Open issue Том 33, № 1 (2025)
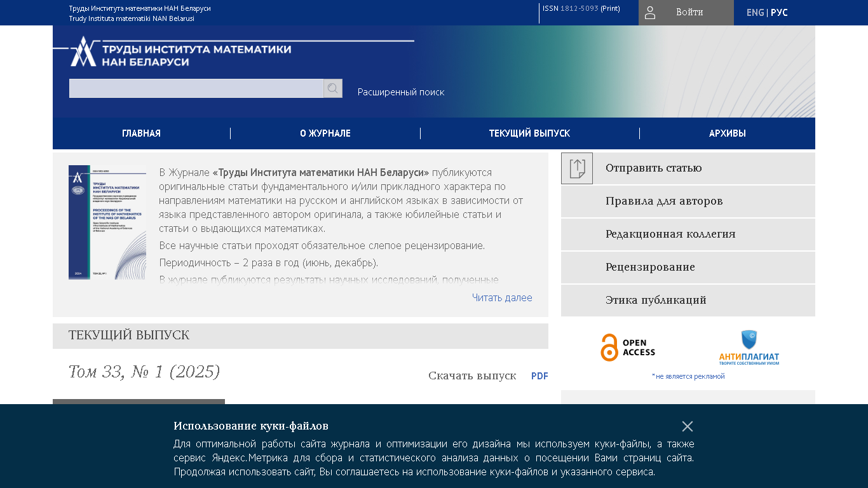 point(144,372)
